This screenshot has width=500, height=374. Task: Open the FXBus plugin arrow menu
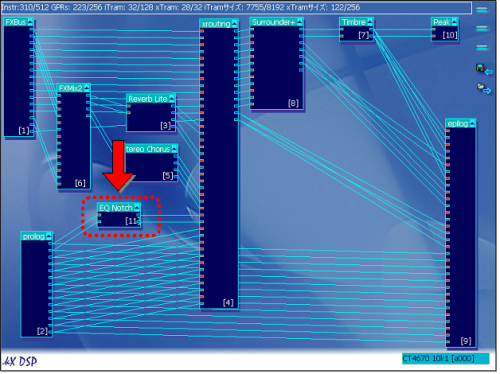pyautogui.click(x=30, y=22)
